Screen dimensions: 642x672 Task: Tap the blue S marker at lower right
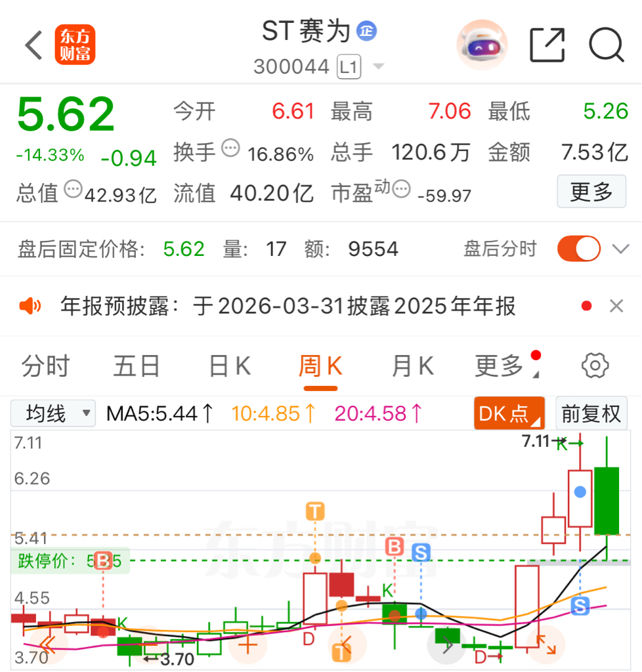(x=580, y=606)
